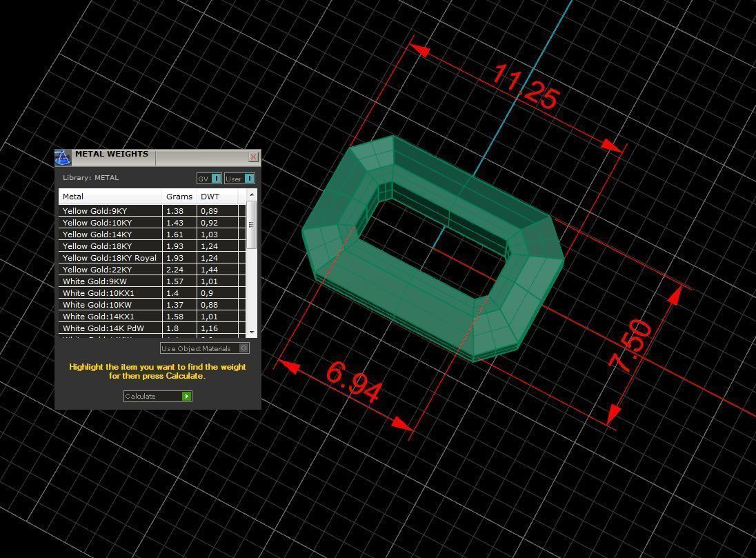Viewport: 756px width, 558px height.
Task: Click the 1.38 grams value
Action: coord(175,211)
